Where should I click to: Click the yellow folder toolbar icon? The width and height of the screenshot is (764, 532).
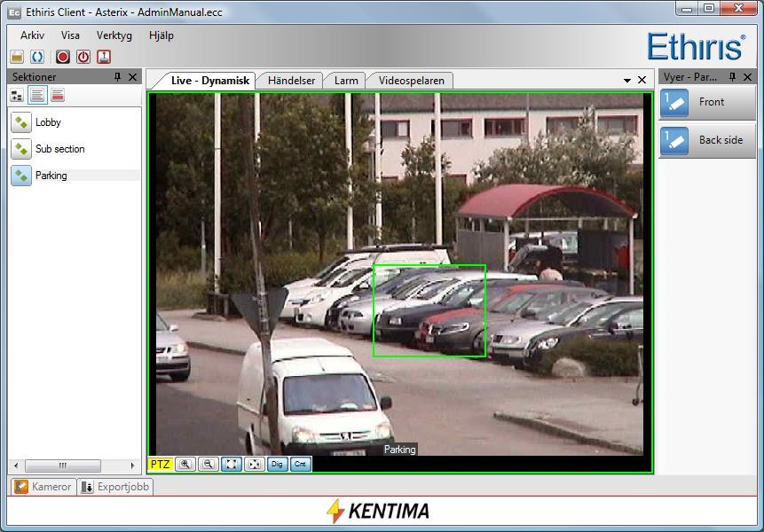point(17,57)
